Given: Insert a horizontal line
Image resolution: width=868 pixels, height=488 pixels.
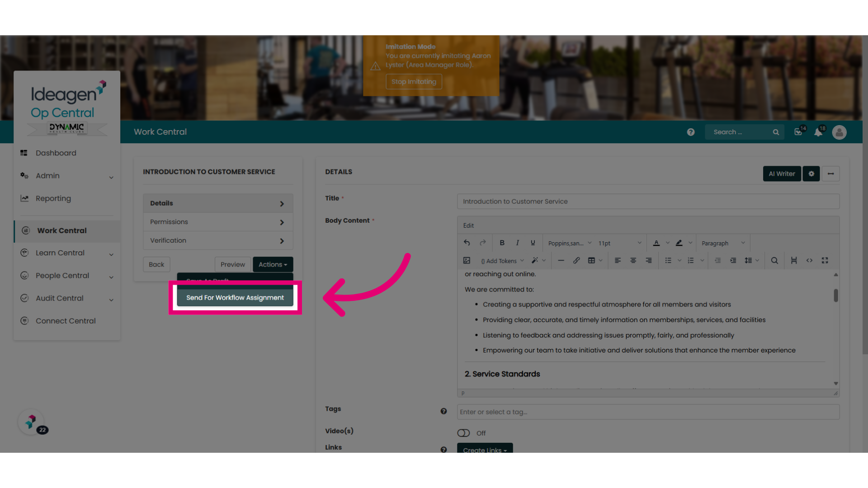Looking at the screenshot, I should pyautogui.click(x=561, y=260).
